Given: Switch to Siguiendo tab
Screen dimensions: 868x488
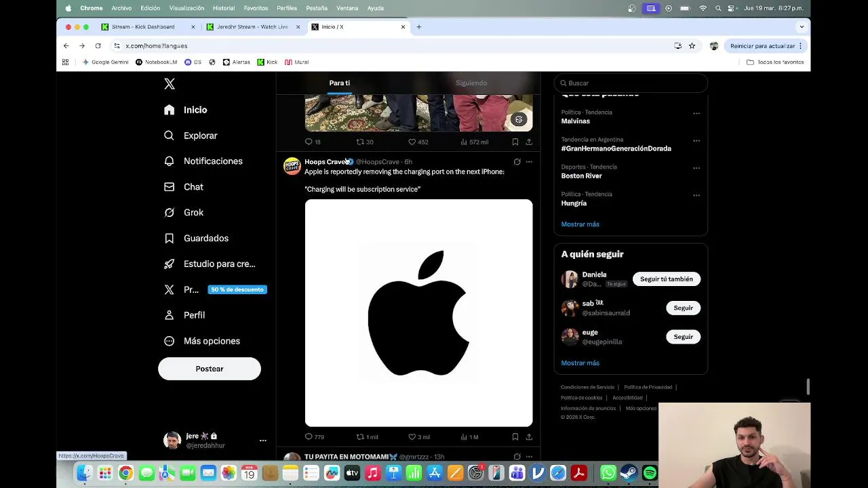Looking at the screenshot, I should click(x=471, y=83).
